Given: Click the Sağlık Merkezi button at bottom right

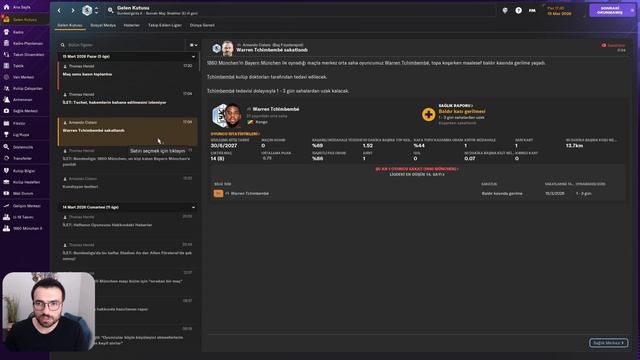Looking at the screenshot, I should [608, 343].
